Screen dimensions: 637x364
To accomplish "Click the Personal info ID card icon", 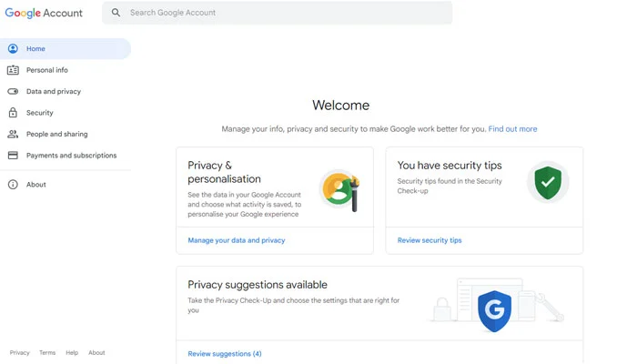I will coord(13,70).
